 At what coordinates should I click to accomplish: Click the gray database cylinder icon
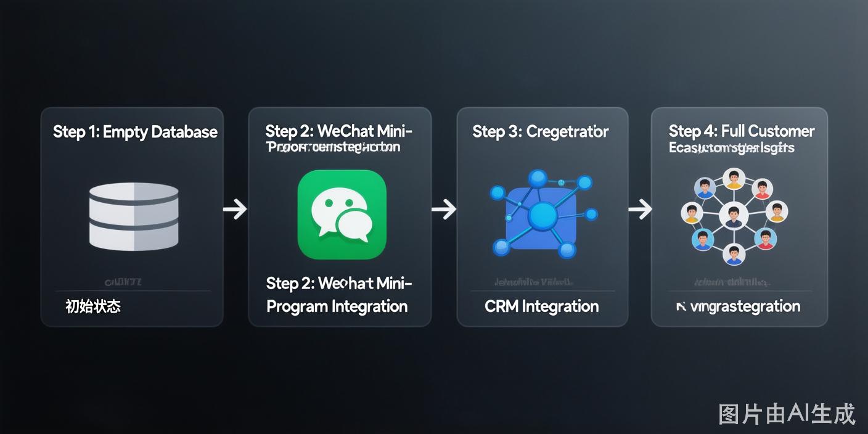134,216
